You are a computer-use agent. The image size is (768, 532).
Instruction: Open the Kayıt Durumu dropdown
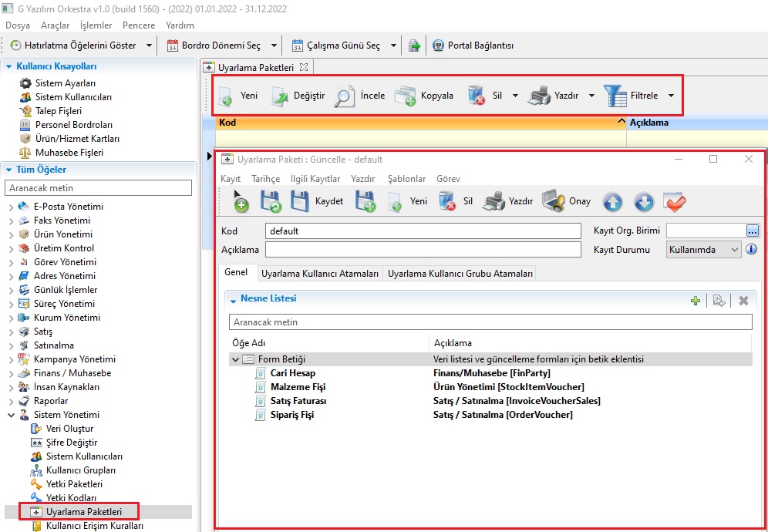pyautogui.click(x=734, y=250)
